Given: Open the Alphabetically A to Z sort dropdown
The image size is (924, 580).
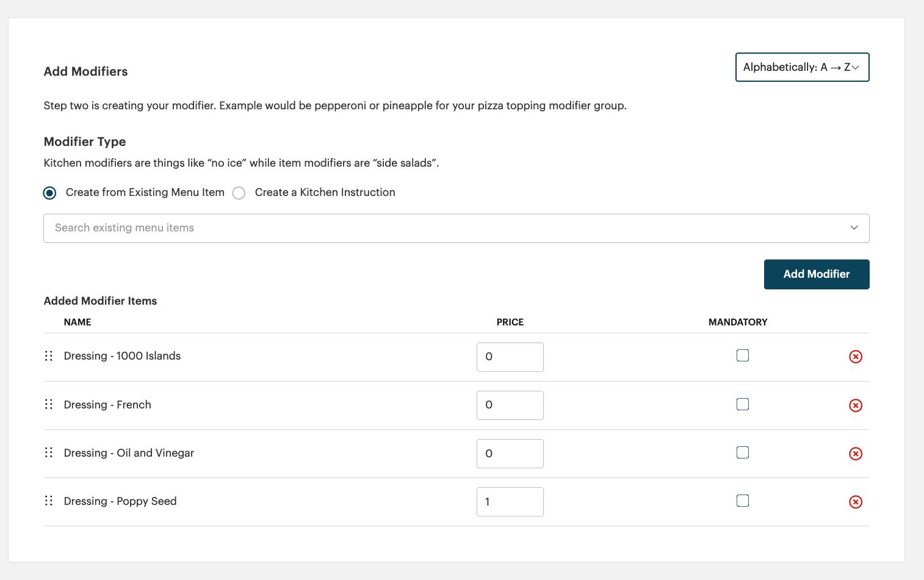Looking at the screenshot, I should coord(802,67).
